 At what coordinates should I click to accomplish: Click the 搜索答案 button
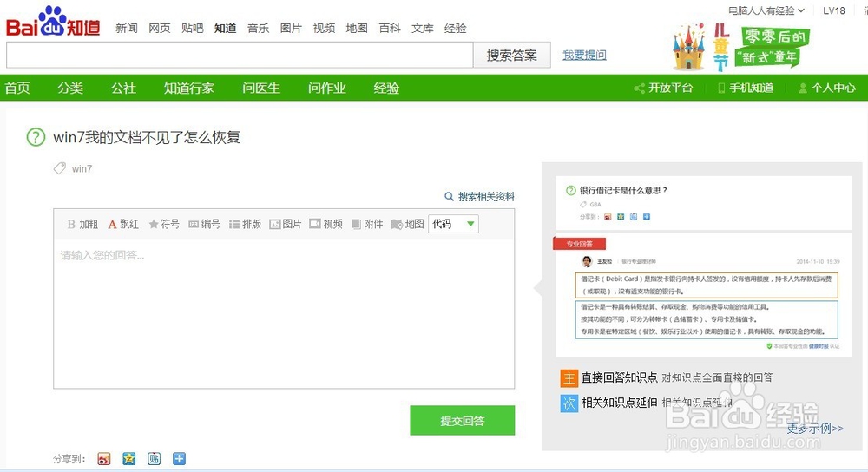pos(512,55)
